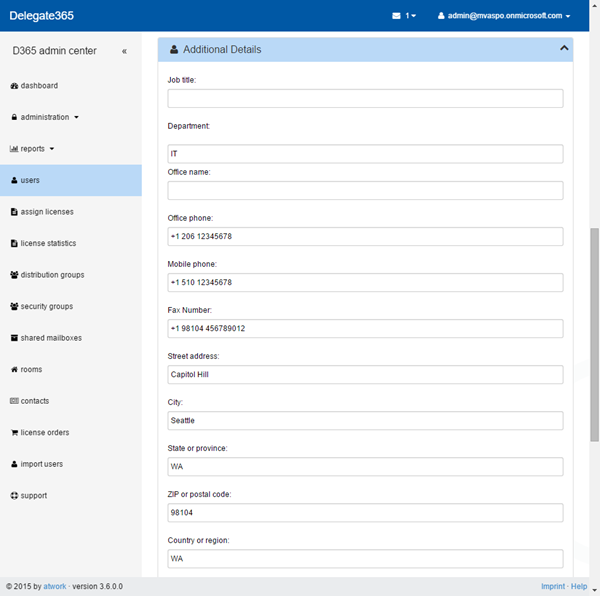Open distribution groups via its group icon

[x=14, y=275]
